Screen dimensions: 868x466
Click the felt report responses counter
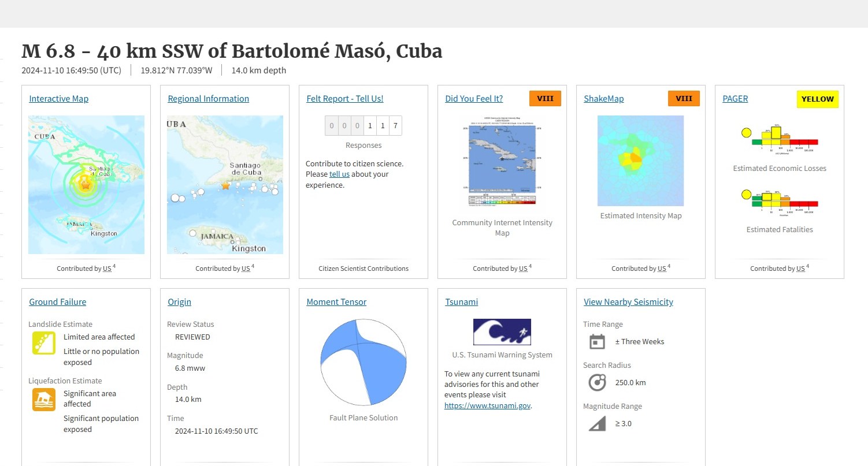click(363, 125)
